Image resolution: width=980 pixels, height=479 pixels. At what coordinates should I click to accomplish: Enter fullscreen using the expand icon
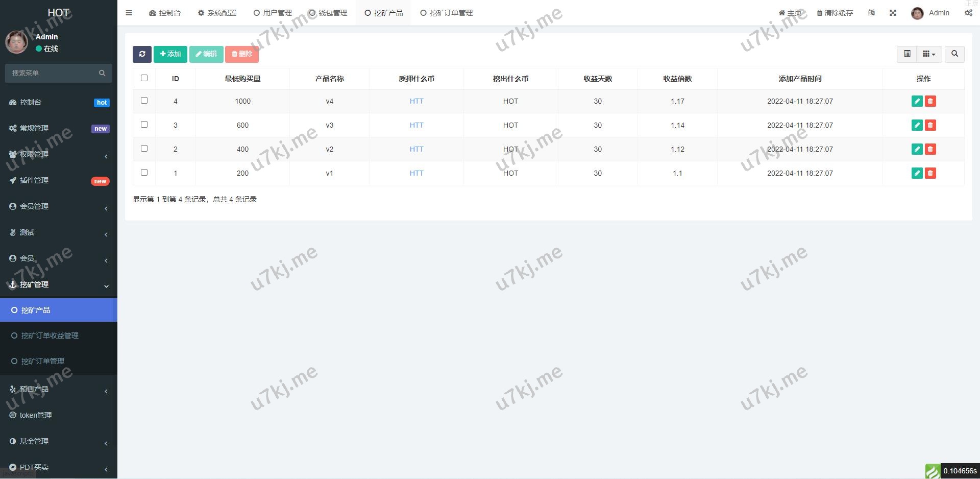(893, 13)
